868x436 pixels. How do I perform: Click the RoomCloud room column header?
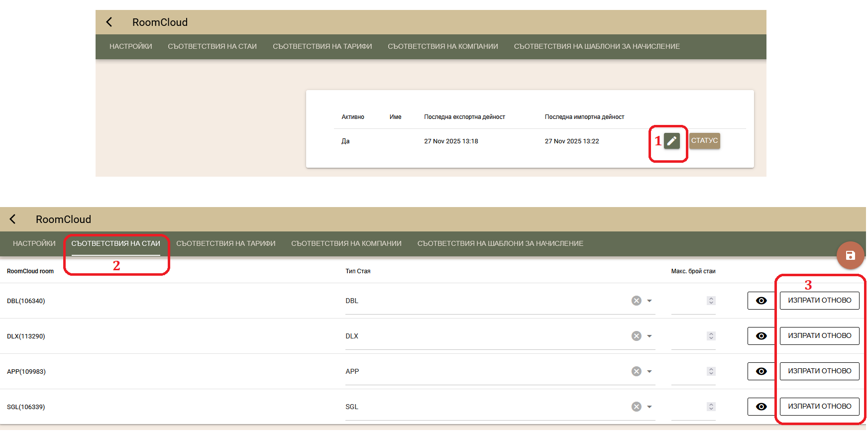pyautogui.click(x=30, y=271)
